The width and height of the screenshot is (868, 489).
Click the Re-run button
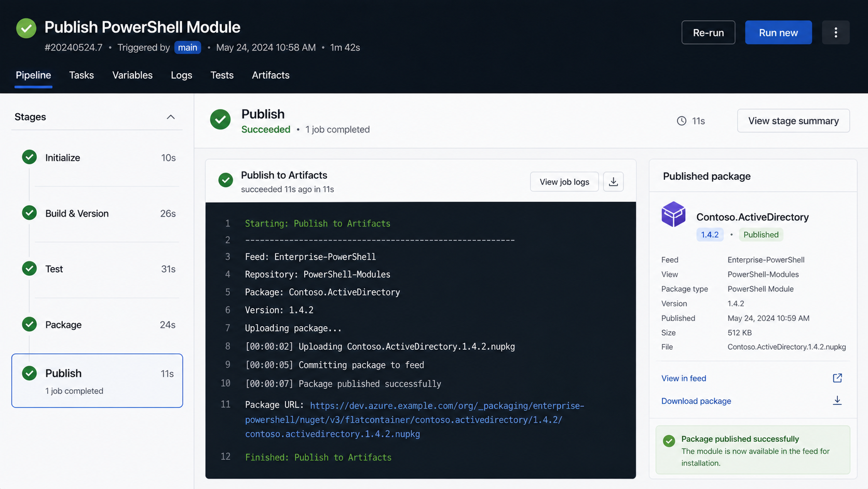[x=708, y=33]
